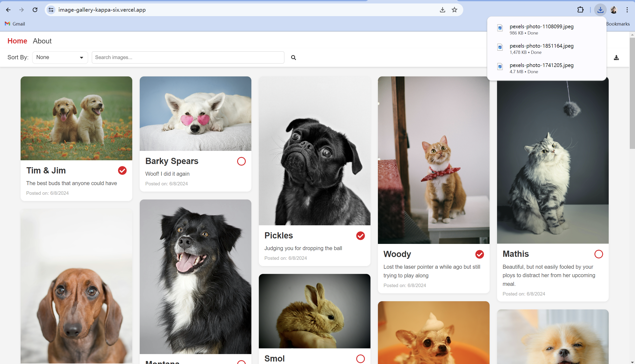Go to the Home page link
635x364 pixels.
[17, 41]
